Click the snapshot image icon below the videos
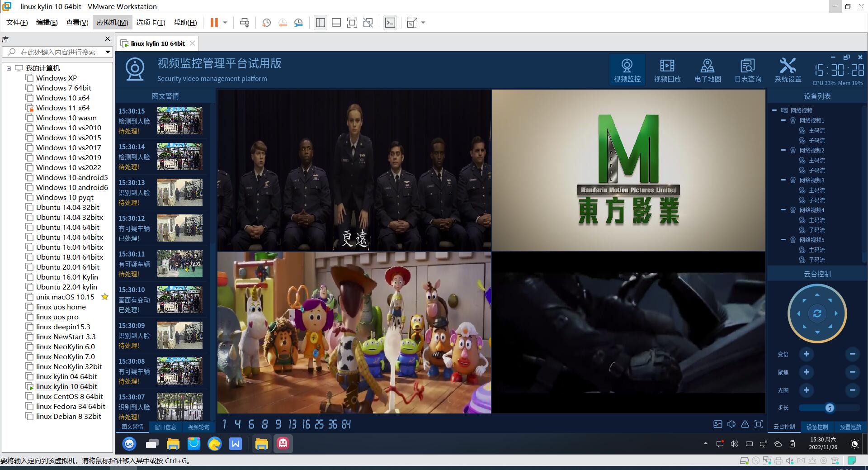This screenshot has width=868, height=470. 718,424
